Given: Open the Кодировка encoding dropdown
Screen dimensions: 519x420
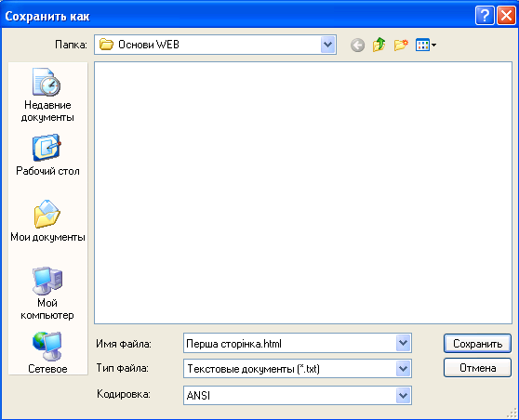Looking at the screenshot, I should coord(403,395).
